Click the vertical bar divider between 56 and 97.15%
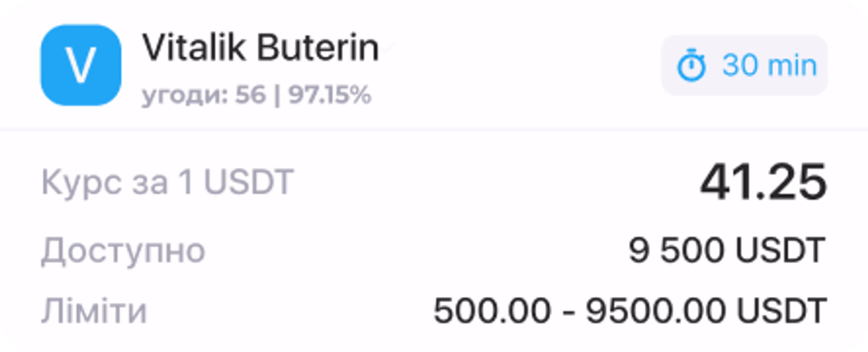The image size is (868, 352). pyautogui.click(x=277, y=96)
